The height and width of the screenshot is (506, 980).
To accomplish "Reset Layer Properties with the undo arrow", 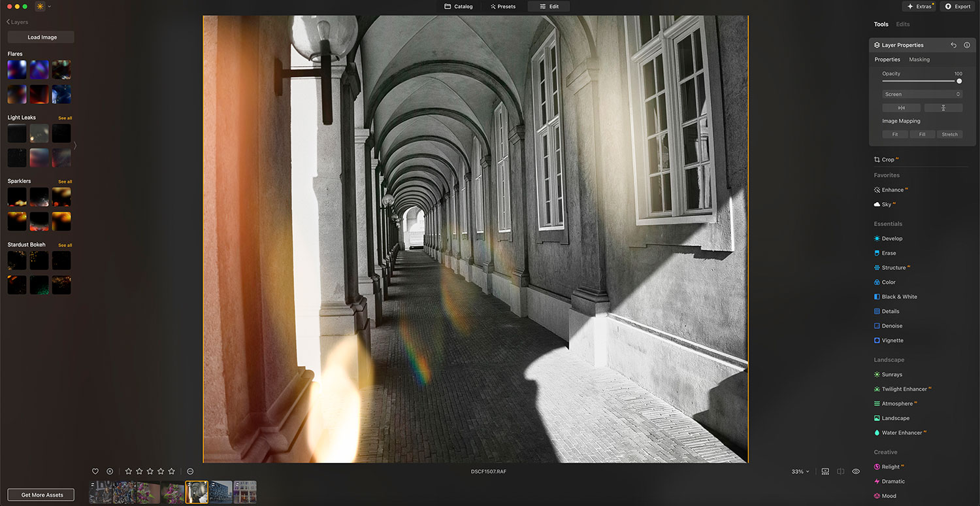I will pyautogui.click(x=953, y=45).
